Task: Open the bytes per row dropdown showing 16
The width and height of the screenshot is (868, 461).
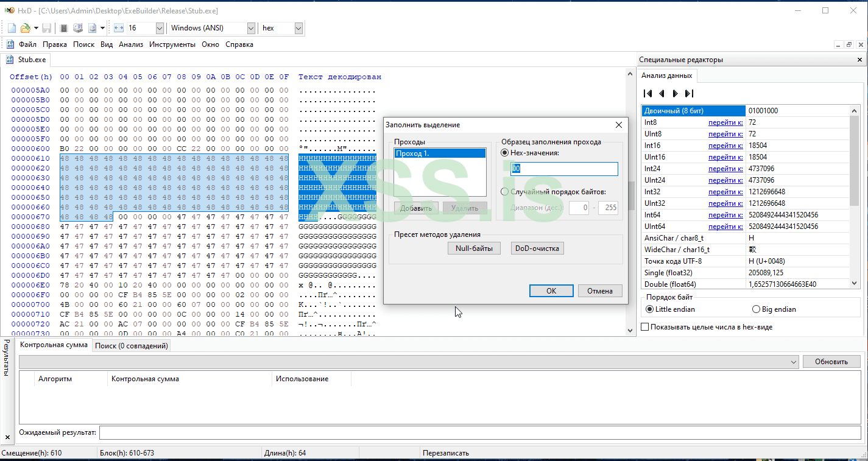Action: pos(160,28)
